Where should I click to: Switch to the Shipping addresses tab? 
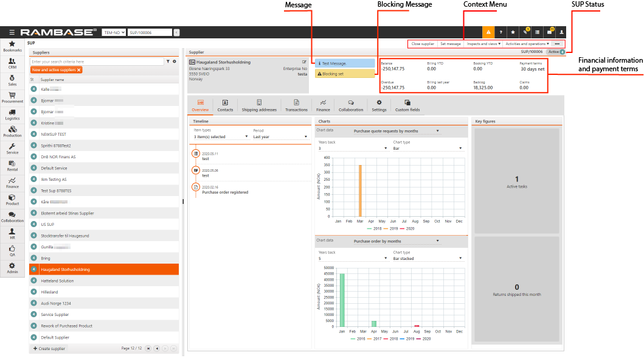[259, 105]
